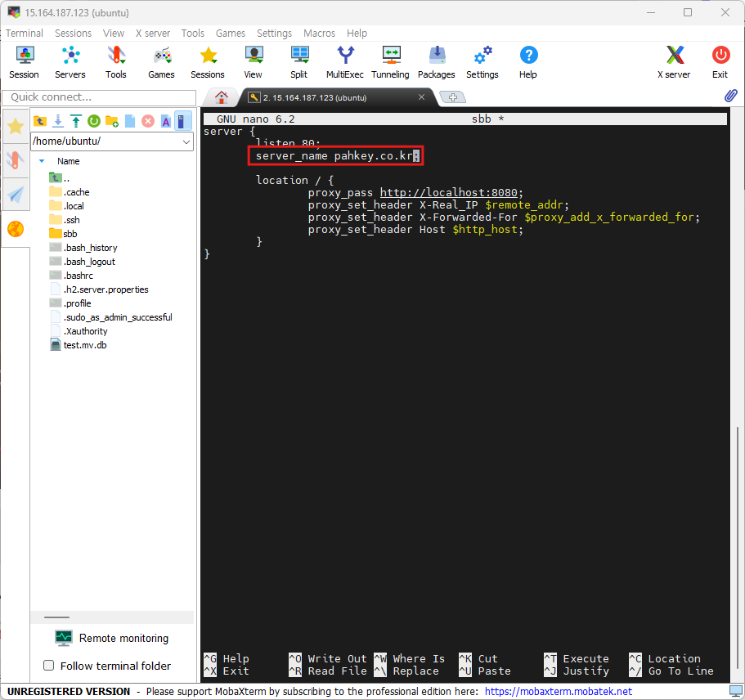
Task: Select the sbb folder
Action: 63,234
